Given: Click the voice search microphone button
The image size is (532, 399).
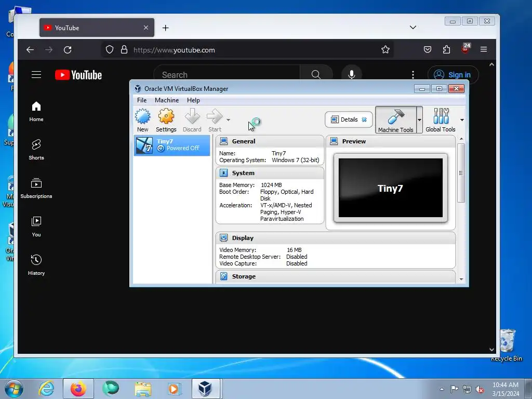Looking at the screenshot, I should point(352,75).
